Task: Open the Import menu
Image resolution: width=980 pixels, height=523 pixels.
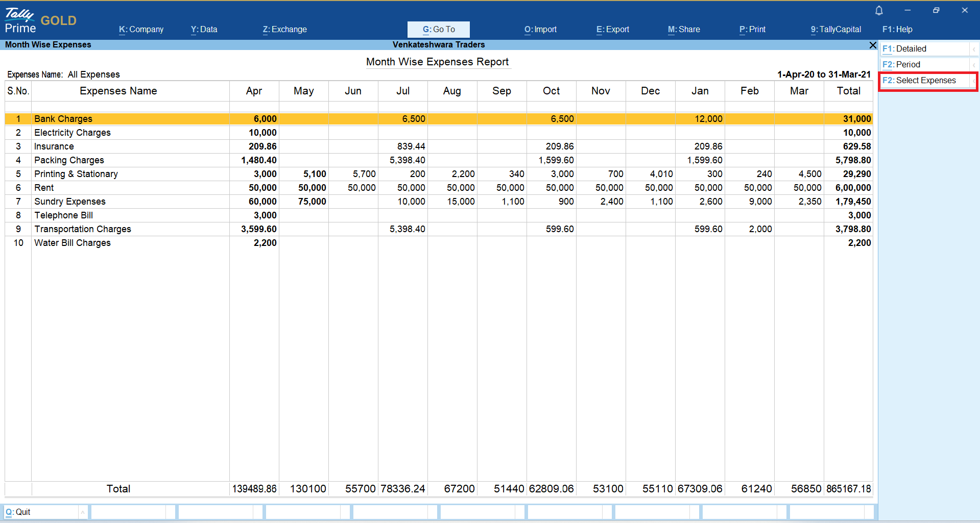Action: (540, 30)
